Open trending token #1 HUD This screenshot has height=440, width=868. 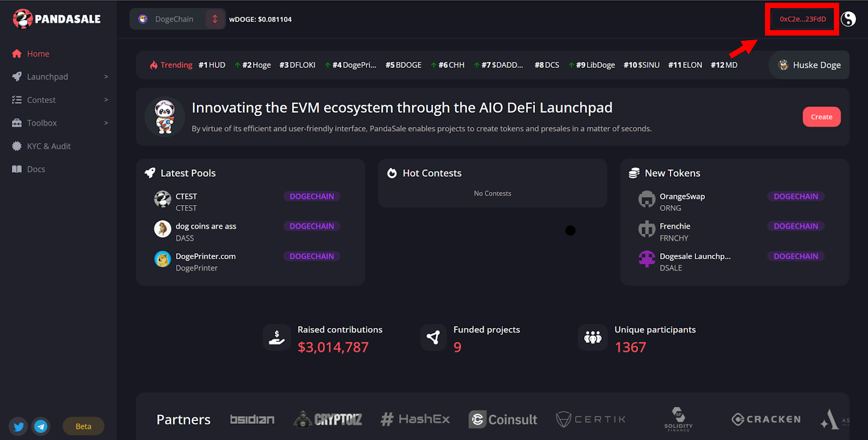coord(212,65)
